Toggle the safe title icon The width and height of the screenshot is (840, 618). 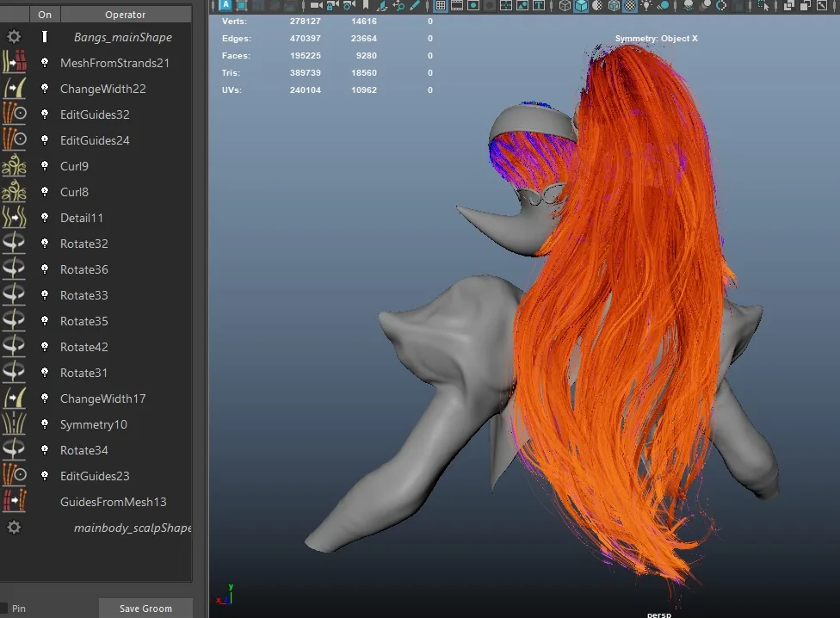point(540,5)
